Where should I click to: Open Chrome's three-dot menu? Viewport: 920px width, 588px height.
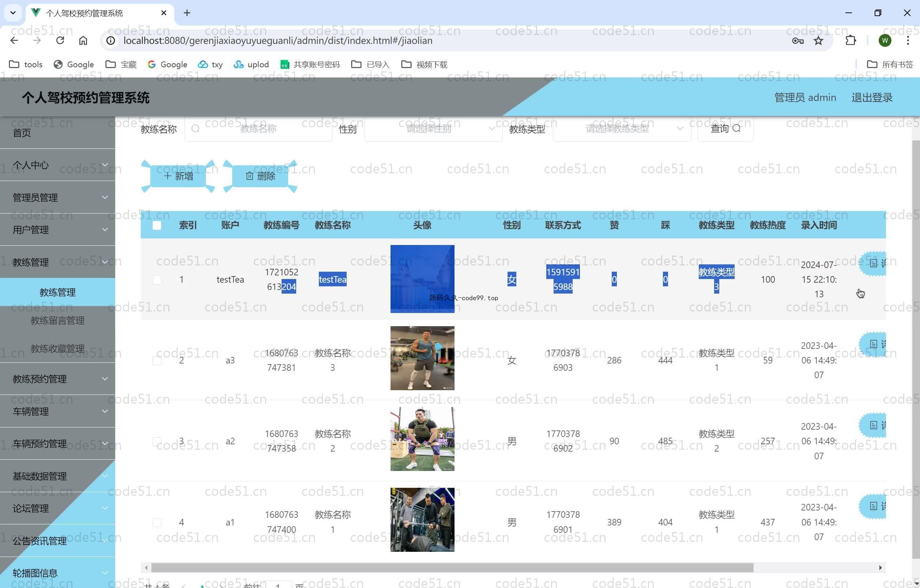[x=908, y=41]
